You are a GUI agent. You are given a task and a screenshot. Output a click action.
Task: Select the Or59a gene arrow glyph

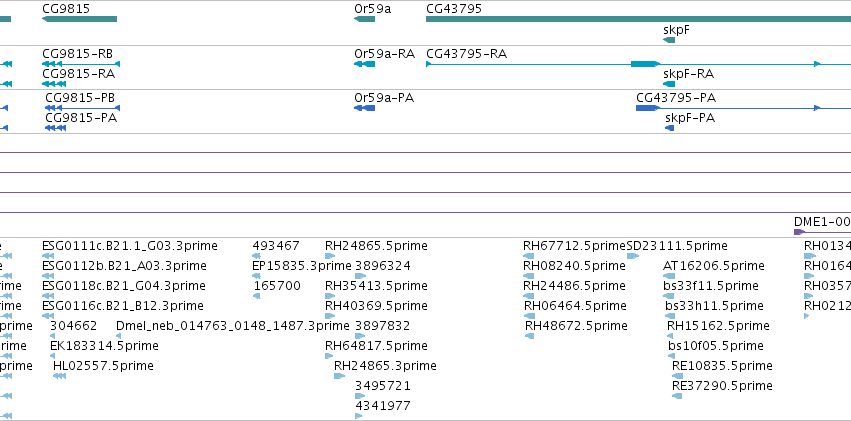coord(364,19)
